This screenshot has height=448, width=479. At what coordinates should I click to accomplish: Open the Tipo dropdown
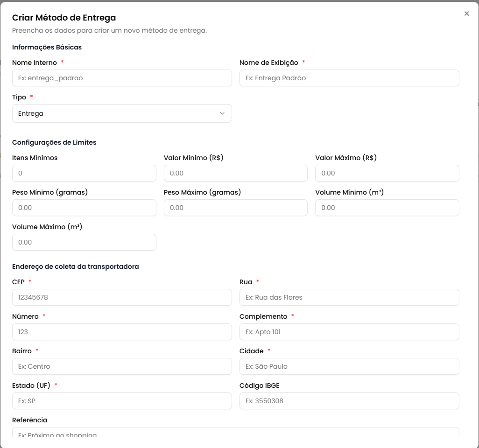(x=121, y=113)
